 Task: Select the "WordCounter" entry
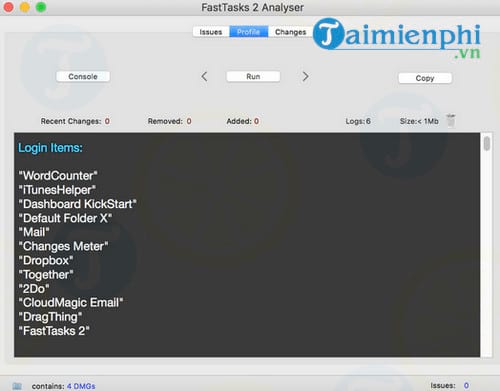pos(58,176)
